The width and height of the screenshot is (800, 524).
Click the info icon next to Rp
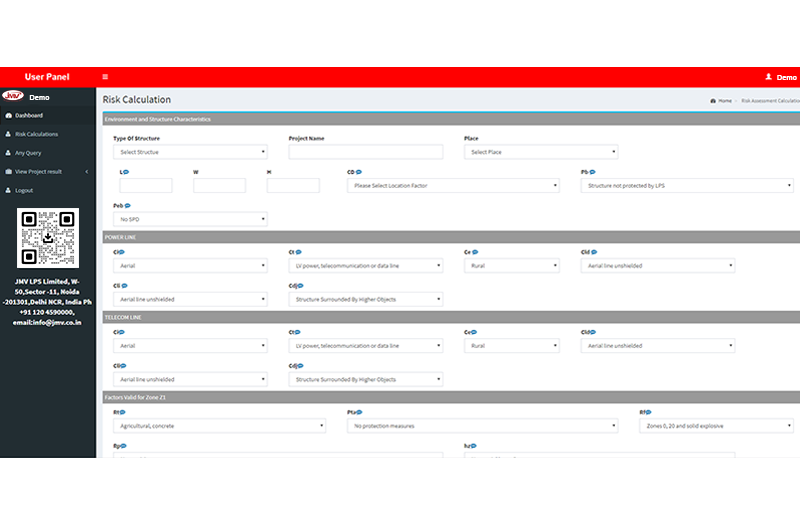coord(123,446)
